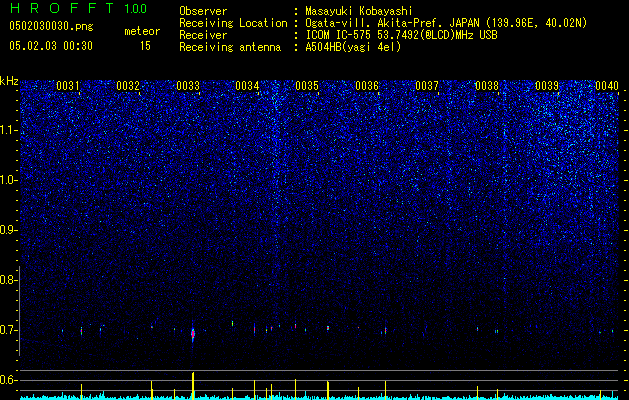This screenshot has width=629, height=400.
Task: Select the Ogata-vill. Akita-Pref. JAPAN location text
Action: pos(446,23)
